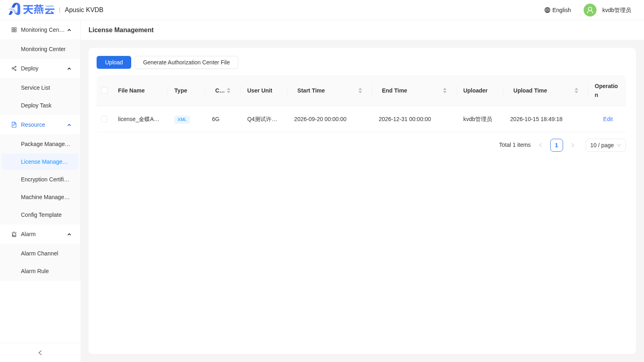Click the XML type tag
The height and width of the screenshot is (362, 644).
[182, 119]
